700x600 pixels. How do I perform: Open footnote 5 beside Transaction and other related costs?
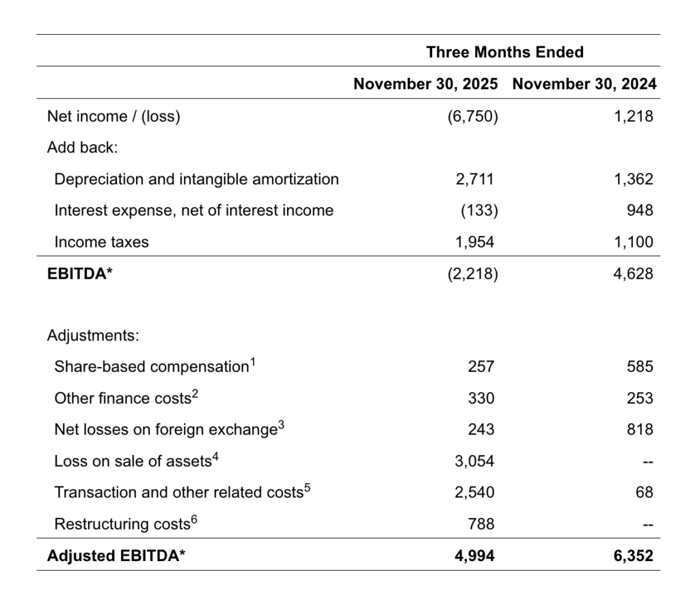[307, 488]
